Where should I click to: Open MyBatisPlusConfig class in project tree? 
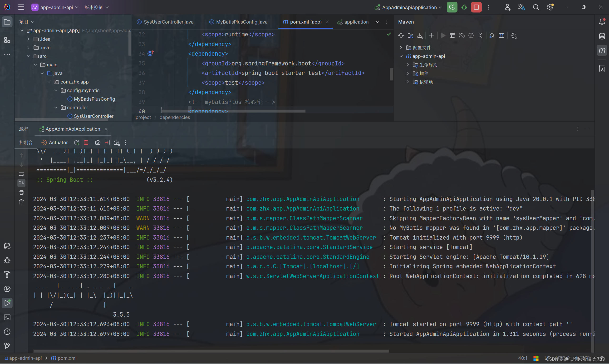91,99
